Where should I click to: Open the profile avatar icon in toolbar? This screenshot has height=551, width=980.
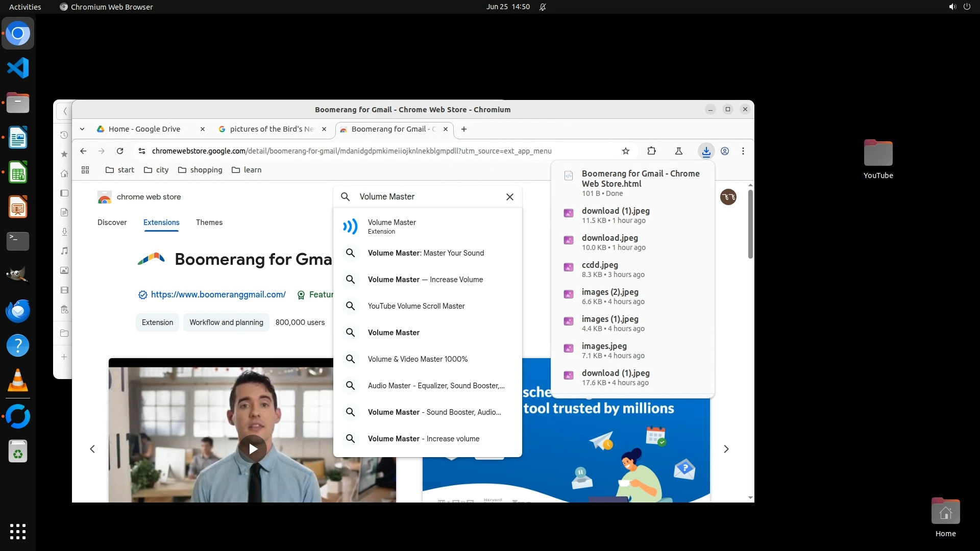725,151
